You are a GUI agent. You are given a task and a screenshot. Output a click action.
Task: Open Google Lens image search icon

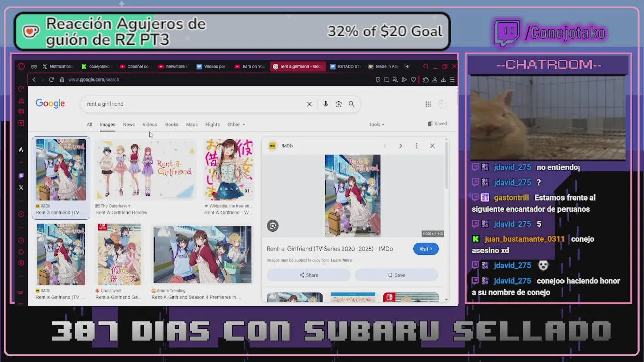(x=339, y=104)
